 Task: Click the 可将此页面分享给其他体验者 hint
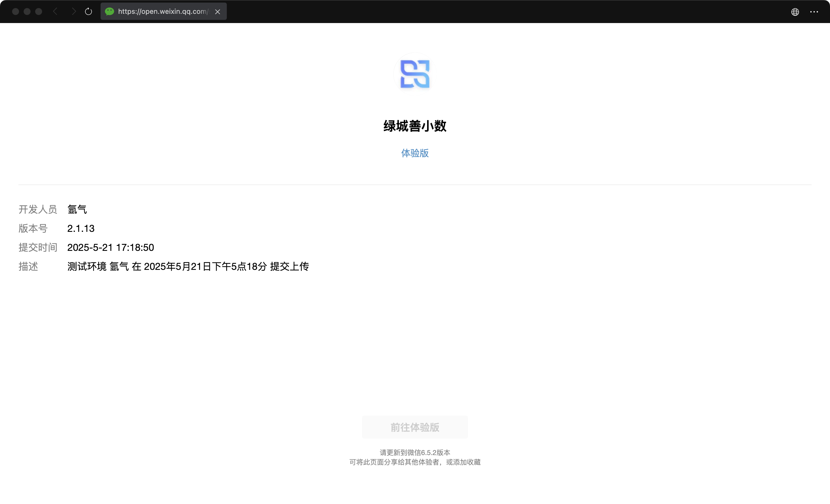(x=415, y=462)
